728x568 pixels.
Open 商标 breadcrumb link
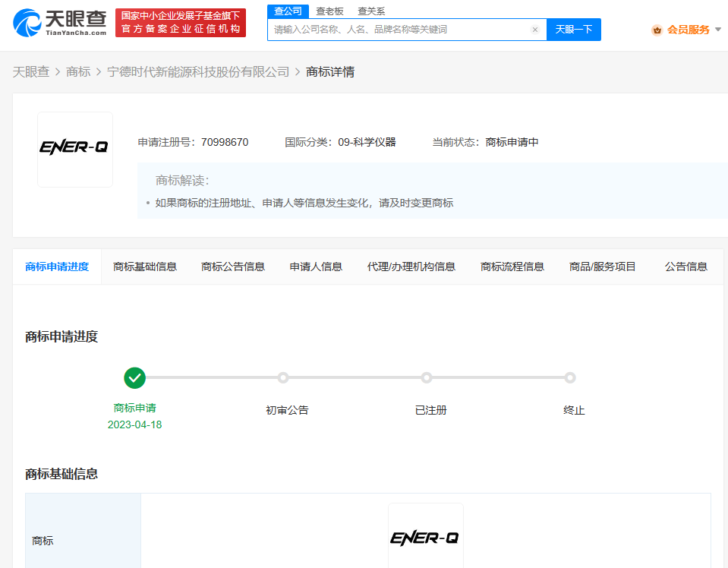78,71
